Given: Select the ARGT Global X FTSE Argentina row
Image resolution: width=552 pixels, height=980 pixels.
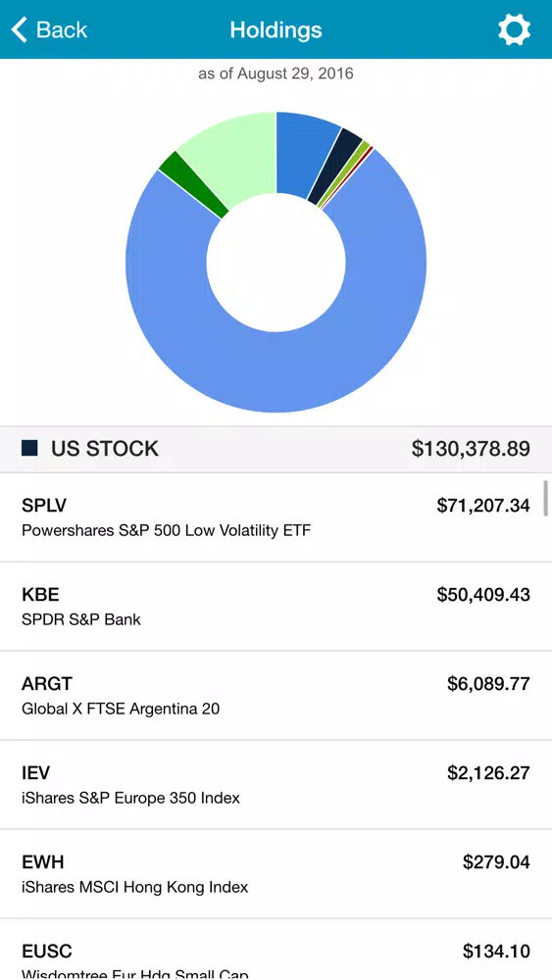Looking at the screenshot, I should 276,696.
